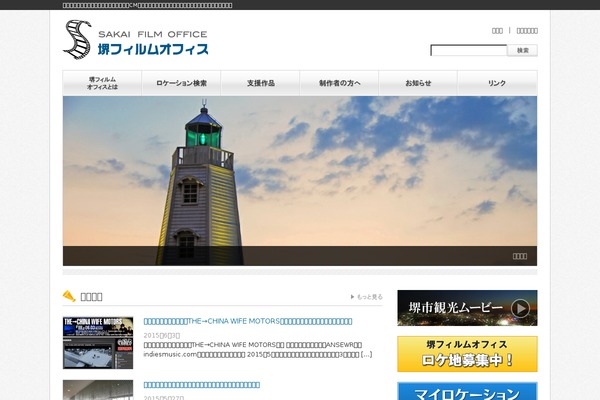Click the マイロケーション blue banner

pyautogui.click(x=467, y=391)
